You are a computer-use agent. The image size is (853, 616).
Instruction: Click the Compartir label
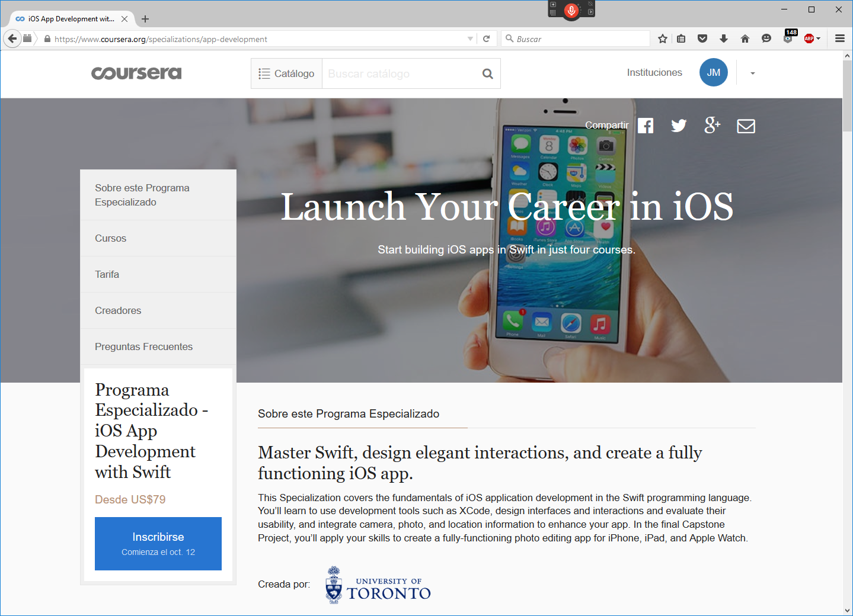tap(607, 125)
